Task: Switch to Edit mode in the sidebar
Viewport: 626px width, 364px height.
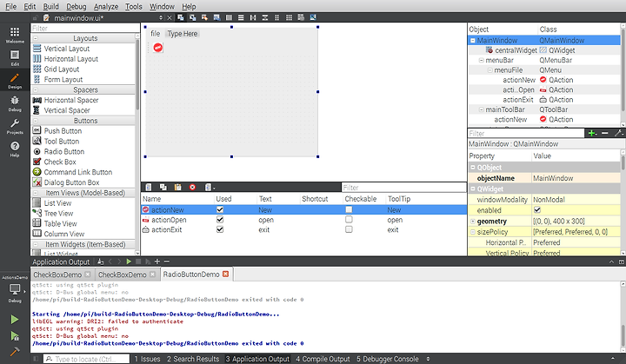Action: coord(15,57)
